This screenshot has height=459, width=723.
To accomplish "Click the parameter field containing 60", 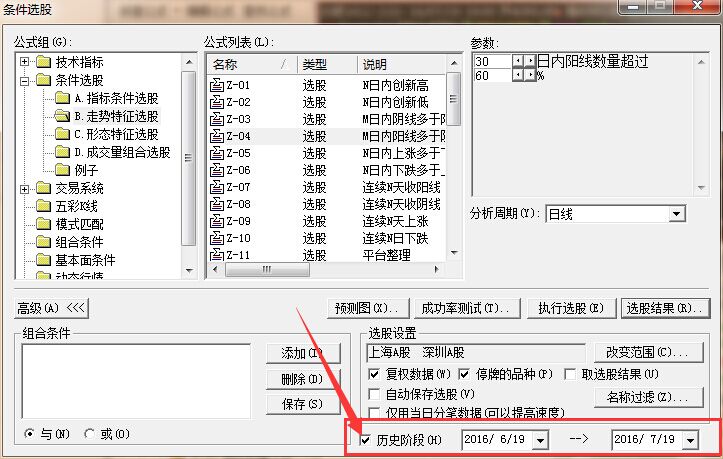I will [493, 76].
